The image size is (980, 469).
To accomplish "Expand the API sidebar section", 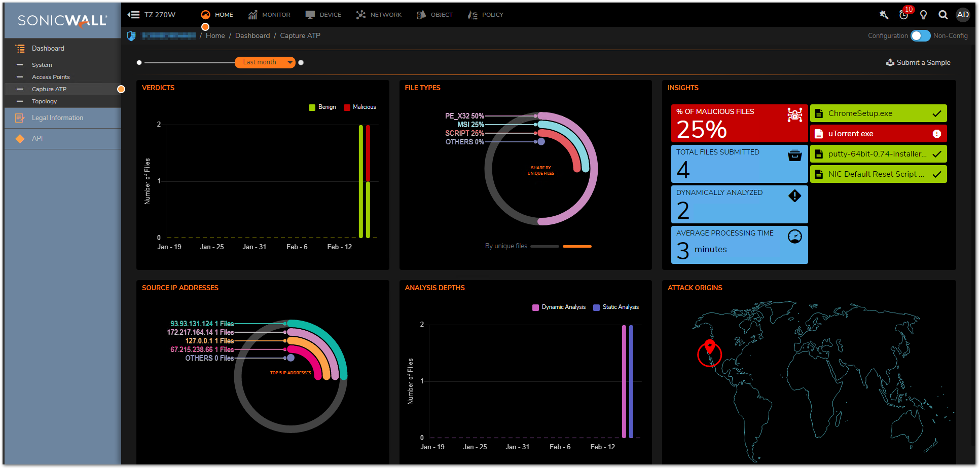I will click(x=37, y=138).
